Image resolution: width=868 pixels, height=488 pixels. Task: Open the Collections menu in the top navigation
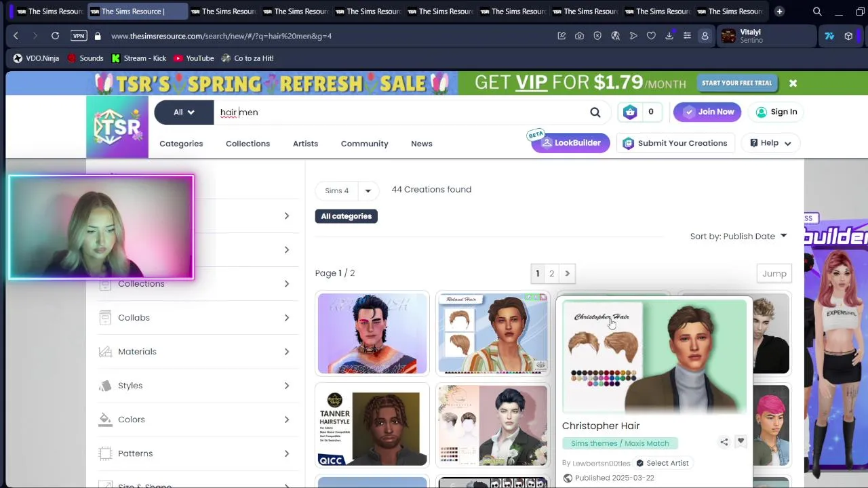point(248,144)
